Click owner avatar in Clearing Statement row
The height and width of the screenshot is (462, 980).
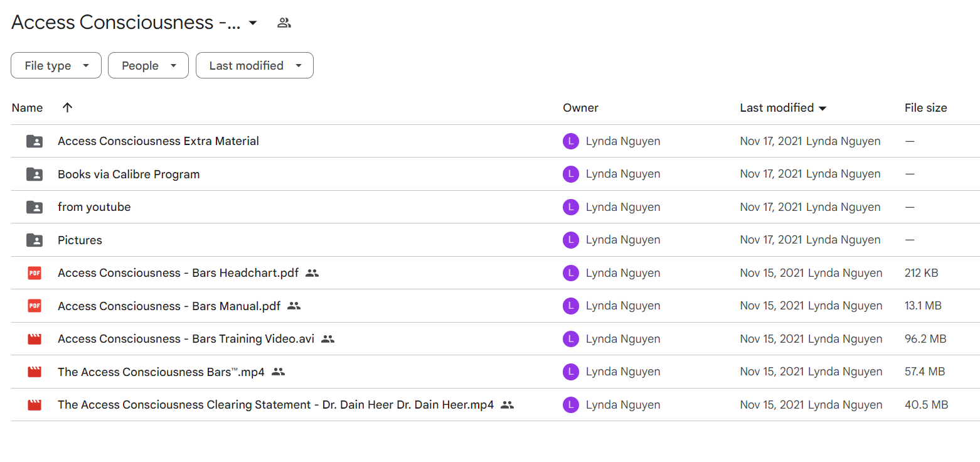pos(570,405)
